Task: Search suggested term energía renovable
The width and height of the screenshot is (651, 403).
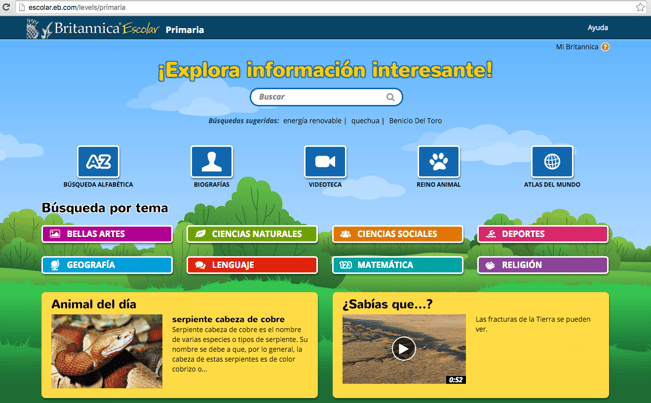Action: (312, 121)
